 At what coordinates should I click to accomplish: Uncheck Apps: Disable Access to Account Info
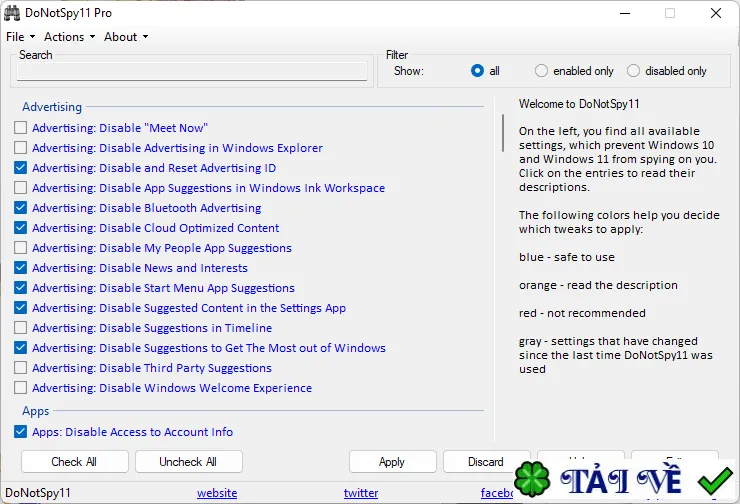[x=20, y=432]
